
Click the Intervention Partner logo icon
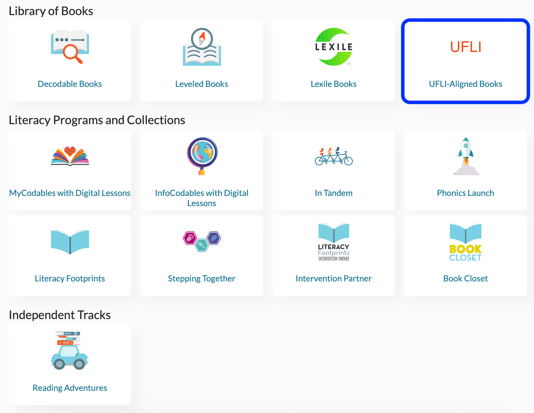(334, 242)
